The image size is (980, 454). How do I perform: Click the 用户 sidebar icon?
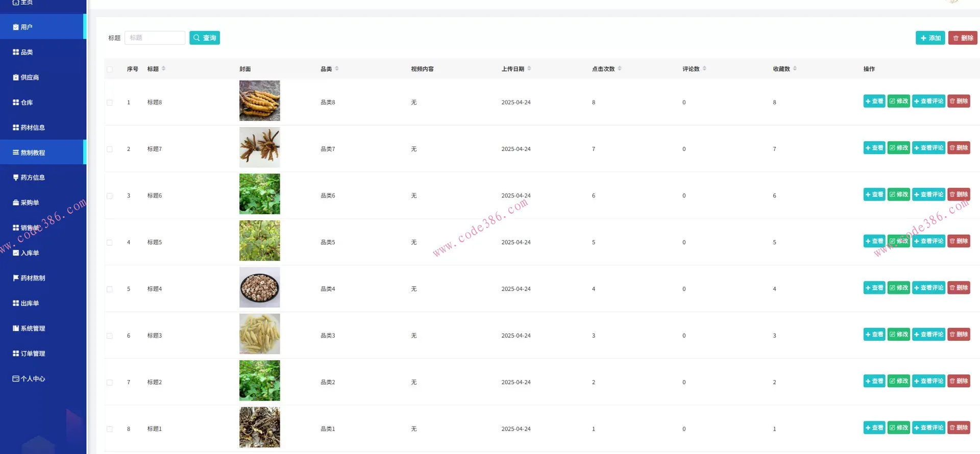[x=16, y=27]
